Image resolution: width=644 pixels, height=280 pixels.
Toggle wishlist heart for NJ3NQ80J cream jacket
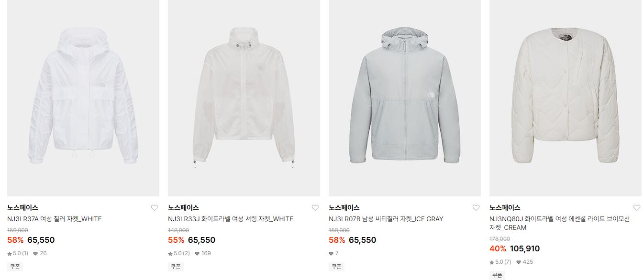tap(637, 208)
